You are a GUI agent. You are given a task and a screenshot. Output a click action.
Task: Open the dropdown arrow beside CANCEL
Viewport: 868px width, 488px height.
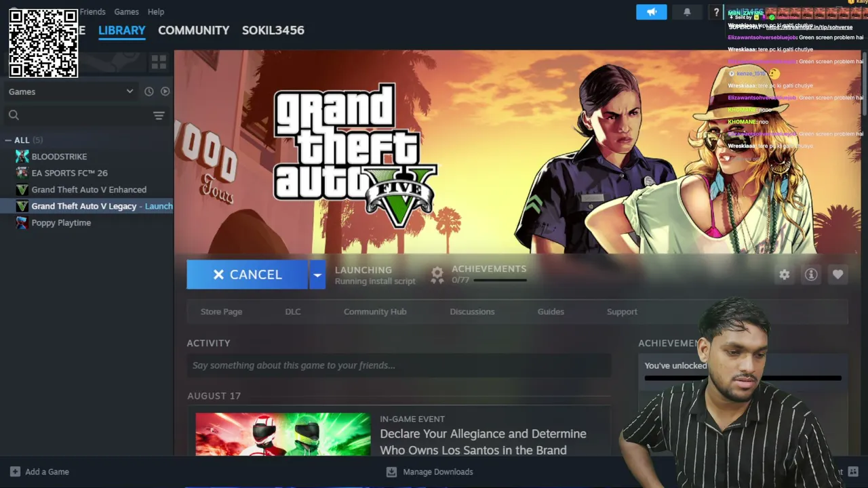click(x=317, y=274)
